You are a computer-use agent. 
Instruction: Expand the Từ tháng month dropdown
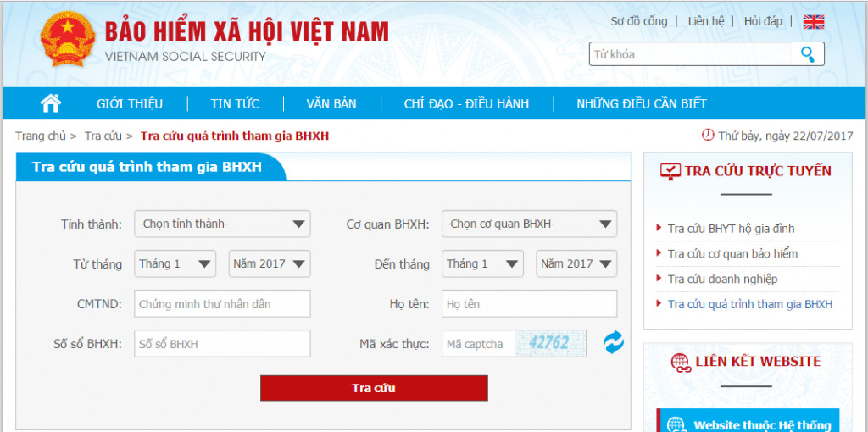click(x=175, y=263)
